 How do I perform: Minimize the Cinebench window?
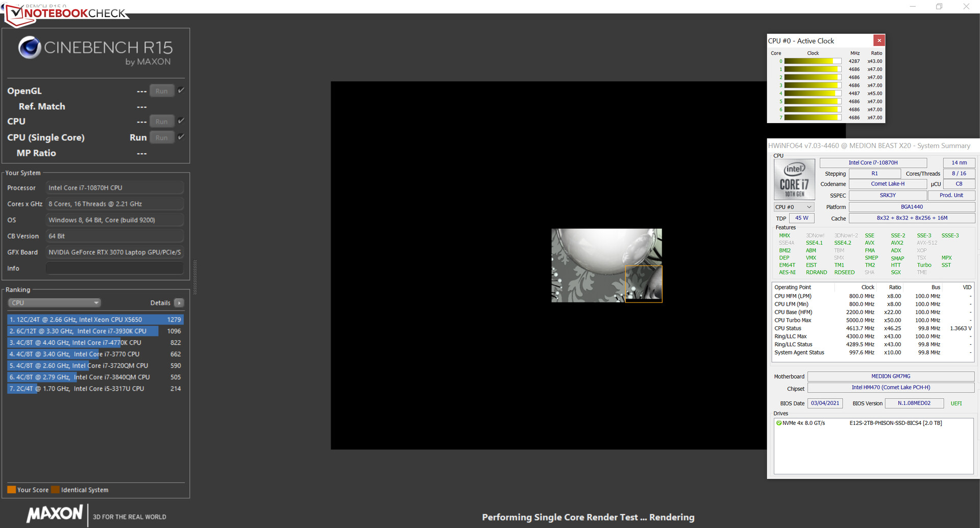point(913,7)
